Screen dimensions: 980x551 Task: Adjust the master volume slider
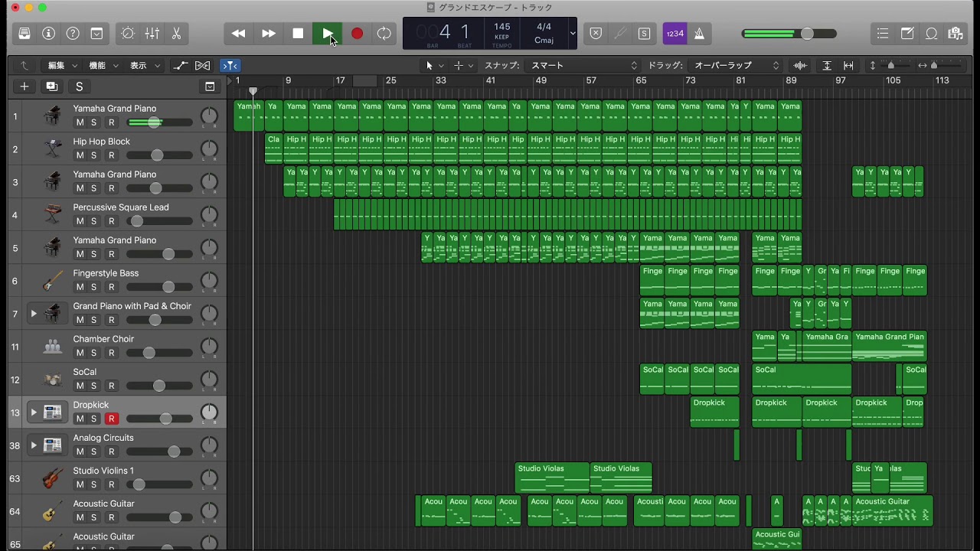808,33
